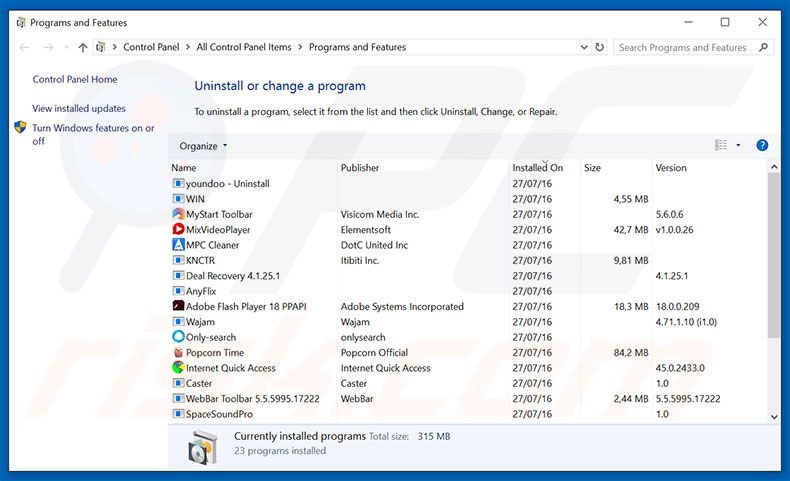790x481 pixels.
Task: Click the Popcorn Time icon
Action: tap(178, 352)
